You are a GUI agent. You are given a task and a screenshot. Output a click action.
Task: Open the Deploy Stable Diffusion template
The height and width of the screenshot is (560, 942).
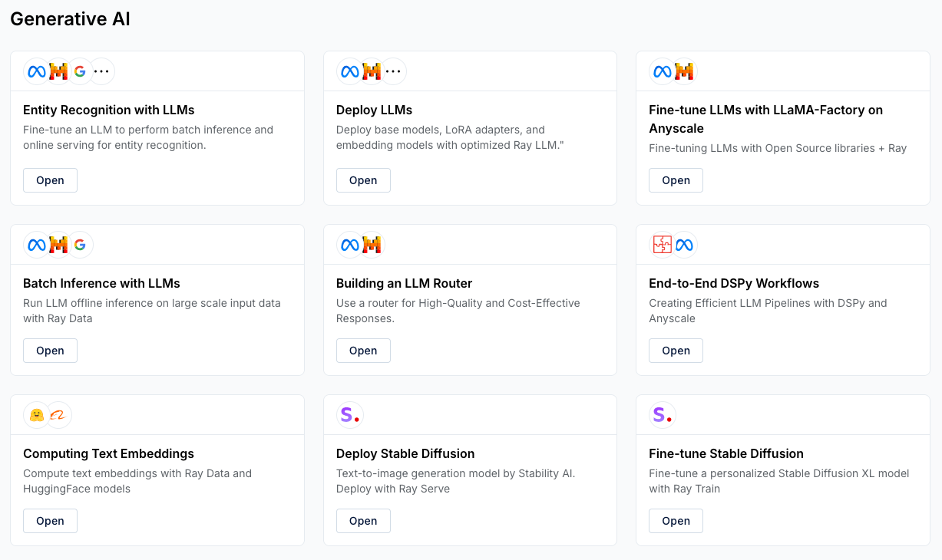pos(363,521)
